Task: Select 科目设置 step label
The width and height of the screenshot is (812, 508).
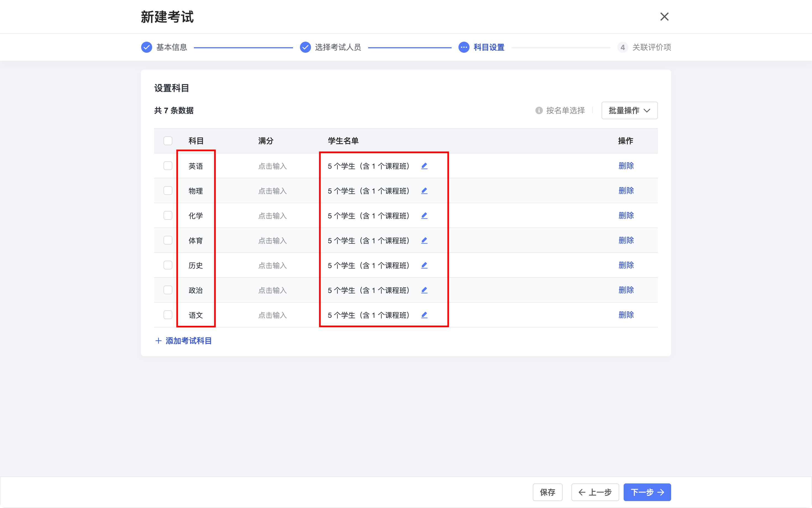Action: (489, 47)
